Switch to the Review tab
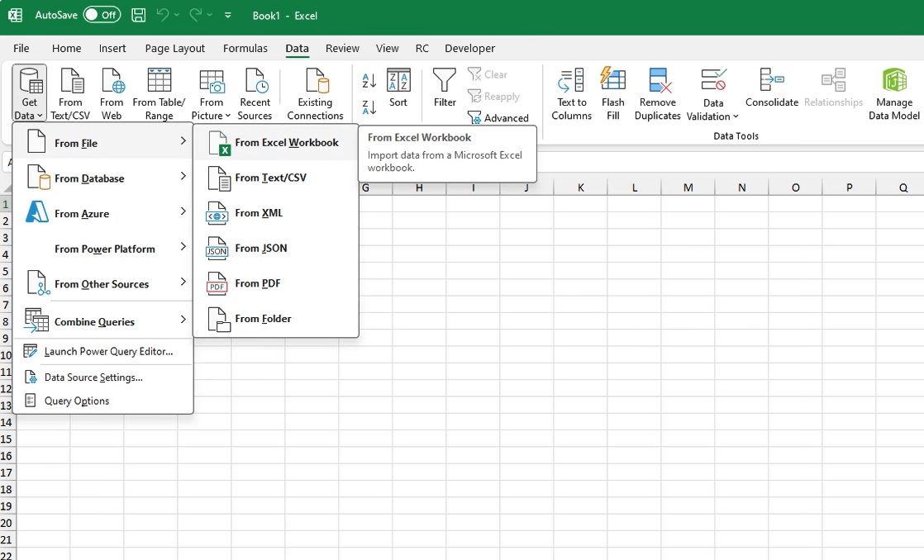The width and height of the screenshot is (924, 560). [342, 48]
